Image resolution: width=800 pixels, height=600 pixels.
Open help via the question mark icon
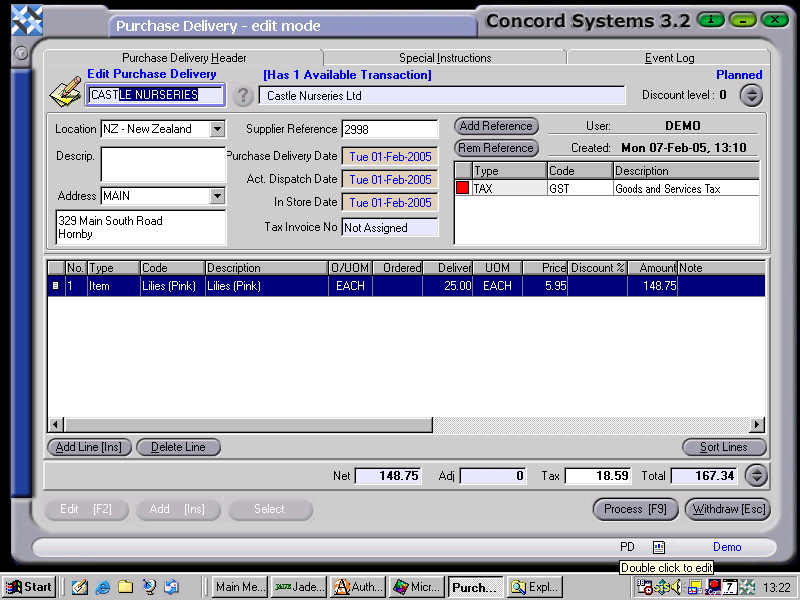pyautogui.click(x=245, y=95)
